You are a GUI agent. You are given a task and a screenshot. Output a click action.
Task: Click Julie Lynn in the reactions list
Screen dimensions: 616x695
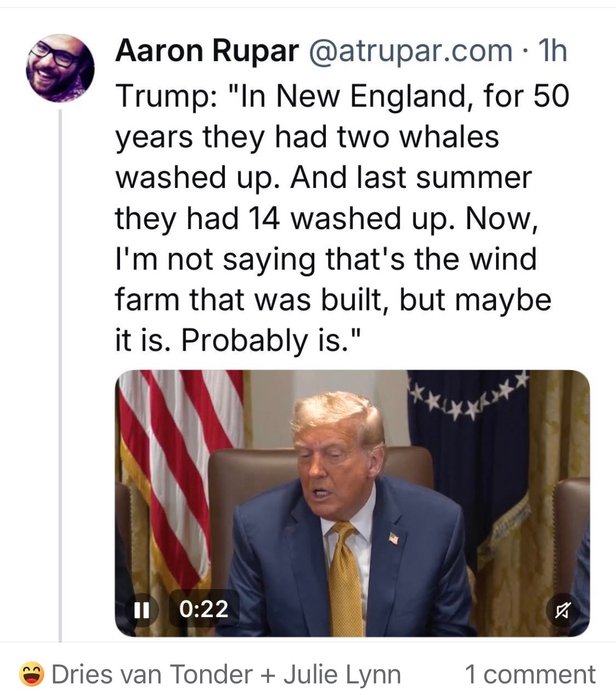342,674
